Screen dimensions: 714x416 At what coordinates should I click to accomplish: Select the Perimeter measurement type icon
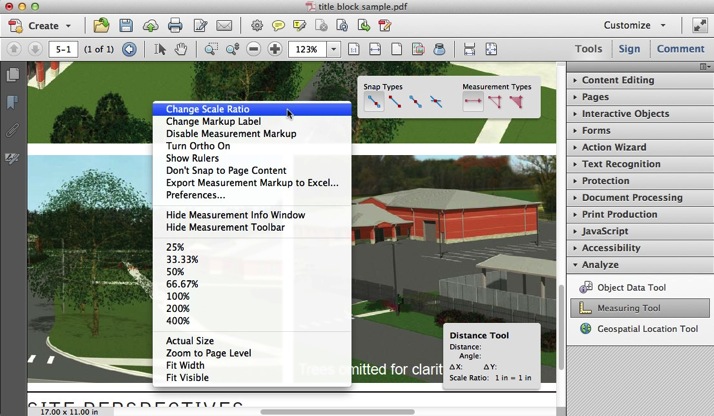pos(495,102)
